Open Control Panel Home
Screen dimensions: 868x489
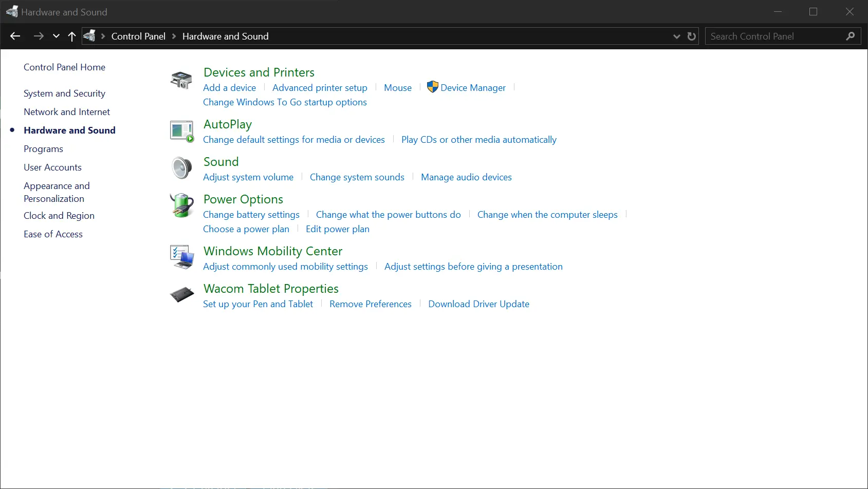[64, 67]
